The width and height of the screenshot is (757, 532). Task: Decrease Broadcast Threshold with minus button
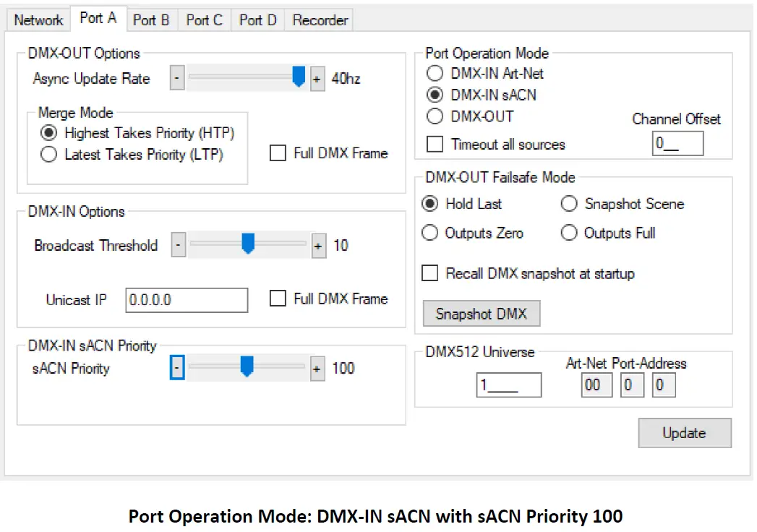click(x=177, y=246)
